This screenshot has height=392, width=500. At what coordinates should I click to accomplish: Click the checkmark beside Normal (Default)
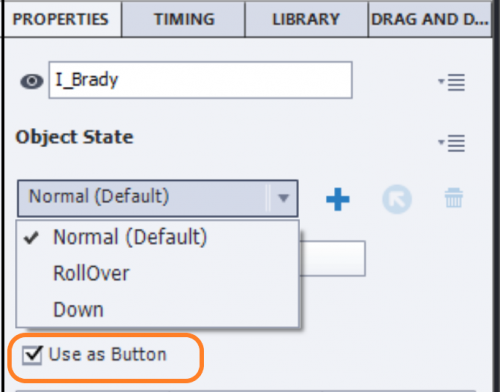pos(31,238)
